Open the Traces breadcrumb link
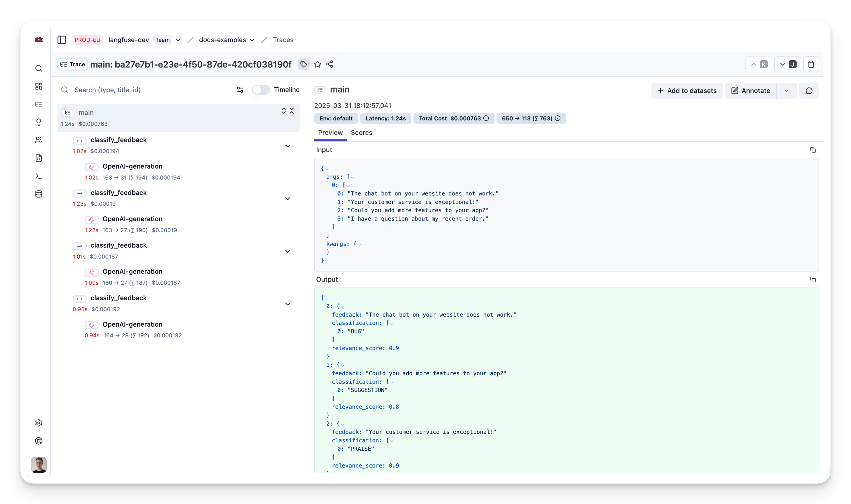Screen dimensions: 851x504 tap(283, 40)
